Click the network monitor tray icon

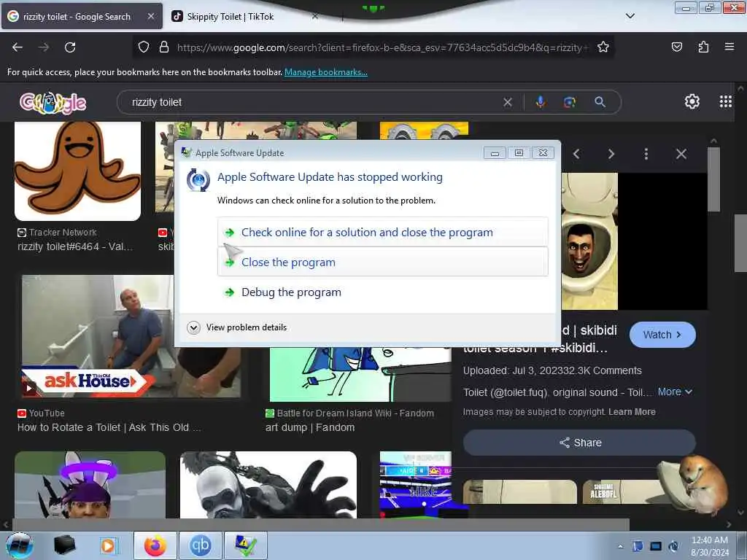(x=656, y=546)
